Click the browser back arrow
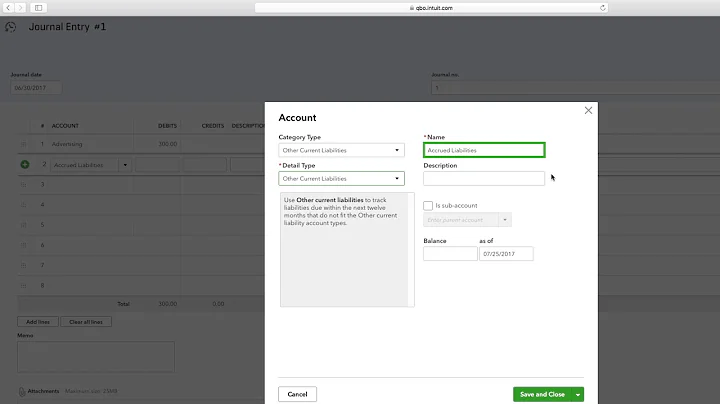Viewport: 720px width, 404px height. (8, 7)
